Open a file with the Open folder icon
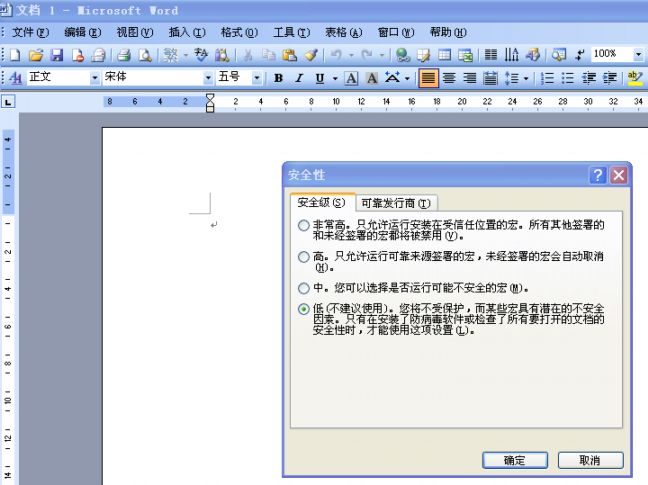Image resolution: width=648 pixels, height=485 pixels. (x=36, y=55)
